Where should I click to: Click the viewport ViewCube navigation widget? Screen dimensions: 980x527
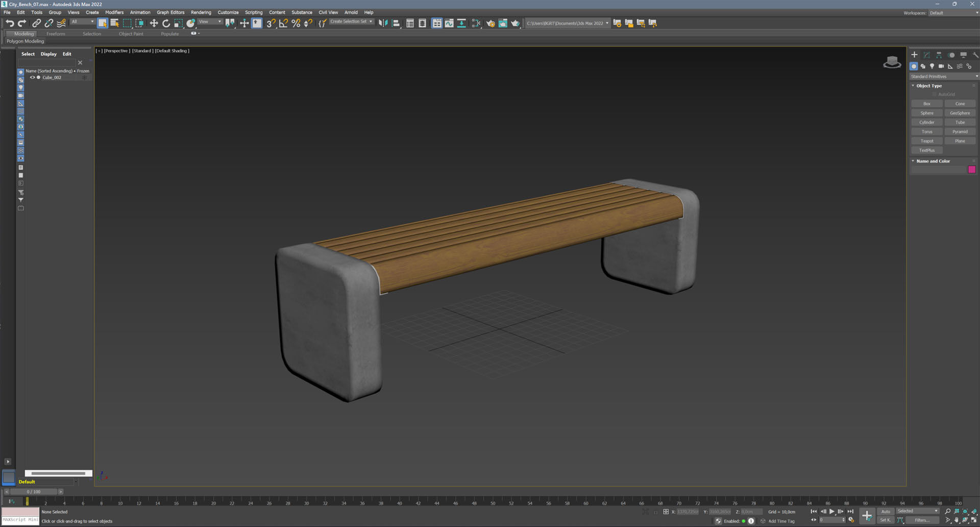[x=892, y=62]
